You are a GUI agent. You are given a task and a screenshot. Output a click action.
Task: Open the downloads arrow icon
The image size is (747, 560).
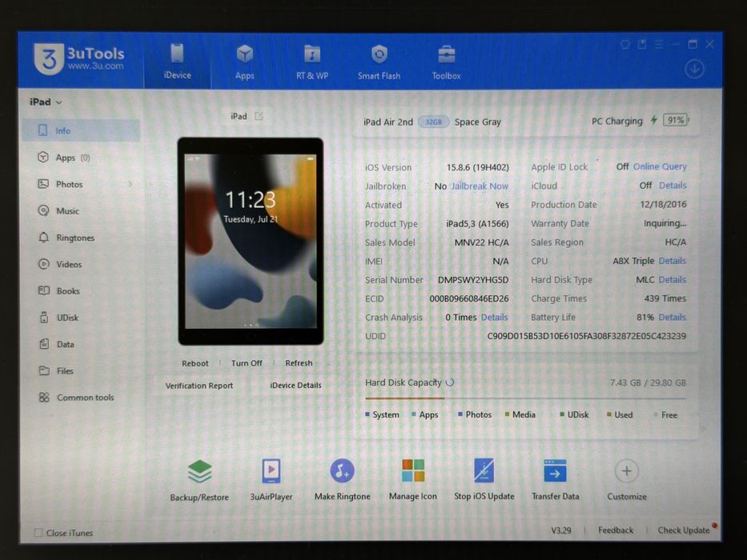coord(694,70)
